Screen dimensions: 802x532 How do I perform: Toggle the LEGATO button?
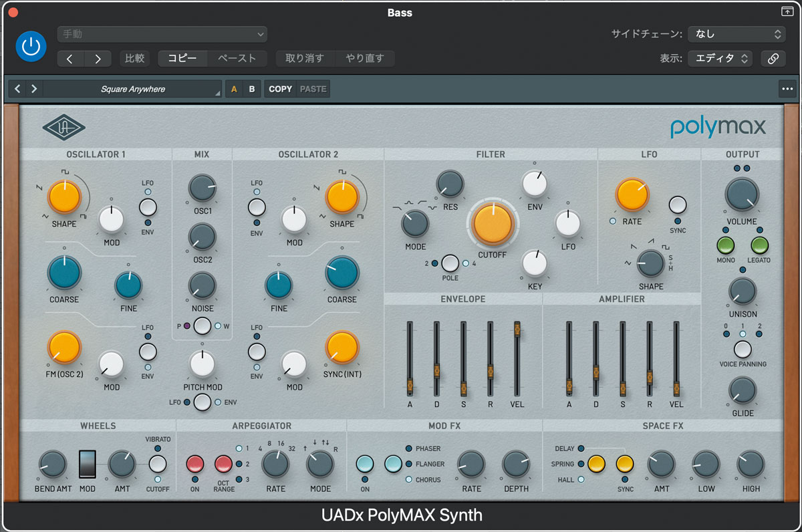pos(759,245)
